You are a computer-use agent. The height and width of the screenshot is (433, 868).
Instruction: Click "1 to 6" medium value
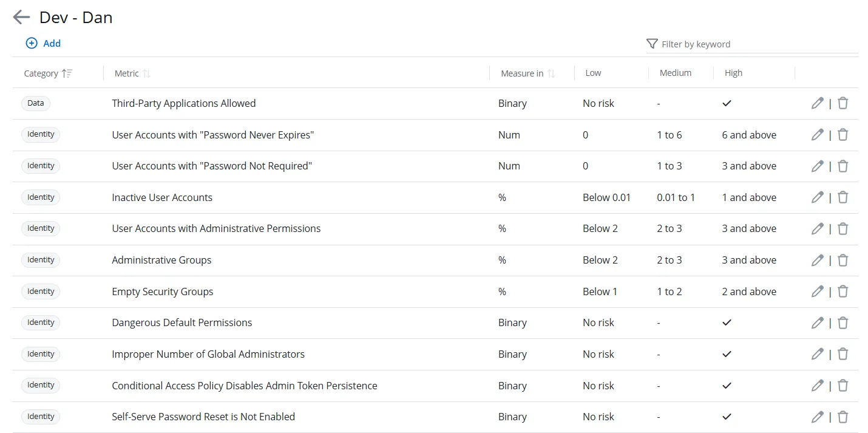click(x=670, y=135)
